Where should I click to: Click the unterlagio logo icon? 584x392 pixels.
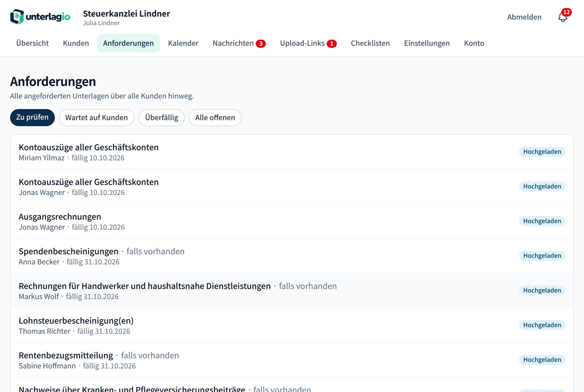pyautogui.click(x=17, y=17)
